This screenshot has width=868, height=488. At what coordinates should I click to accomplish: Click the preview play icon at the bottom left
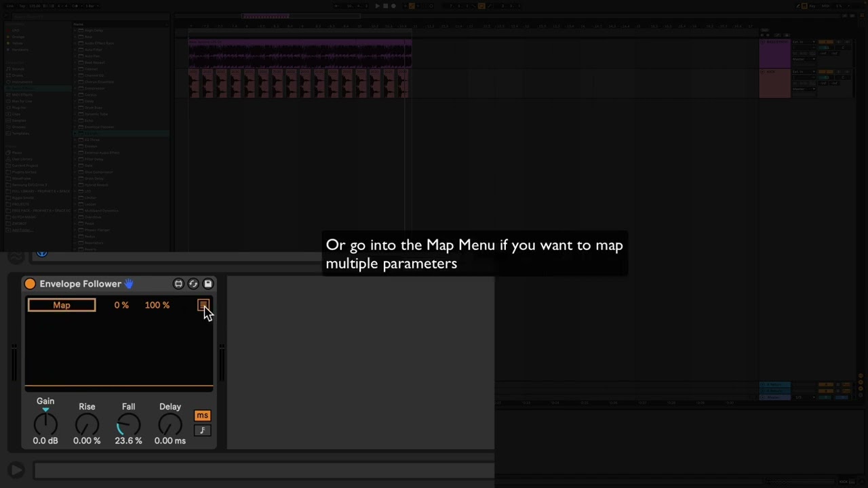16,470
